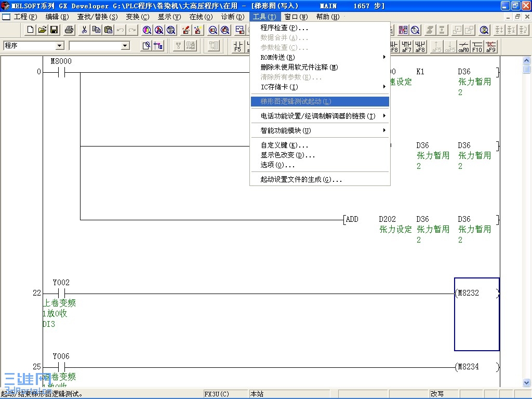Select the F5 normally open contact tool
This screenshot has width=532, height=399.
coord(238,46)
